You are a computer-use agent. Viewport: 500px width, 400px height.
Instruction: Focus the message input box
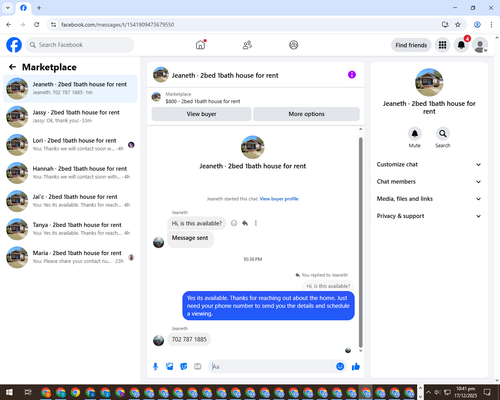(x=272, y=367)
